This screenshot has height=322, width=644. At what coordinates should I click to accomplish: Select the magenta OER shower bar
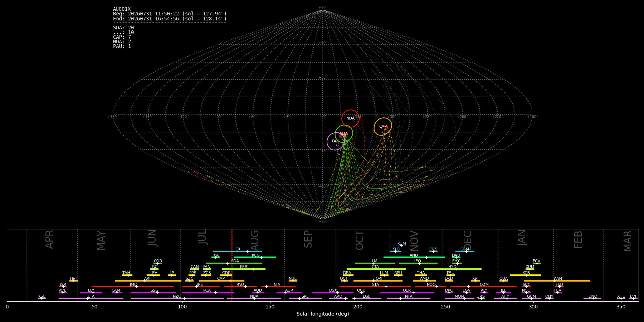407,293
